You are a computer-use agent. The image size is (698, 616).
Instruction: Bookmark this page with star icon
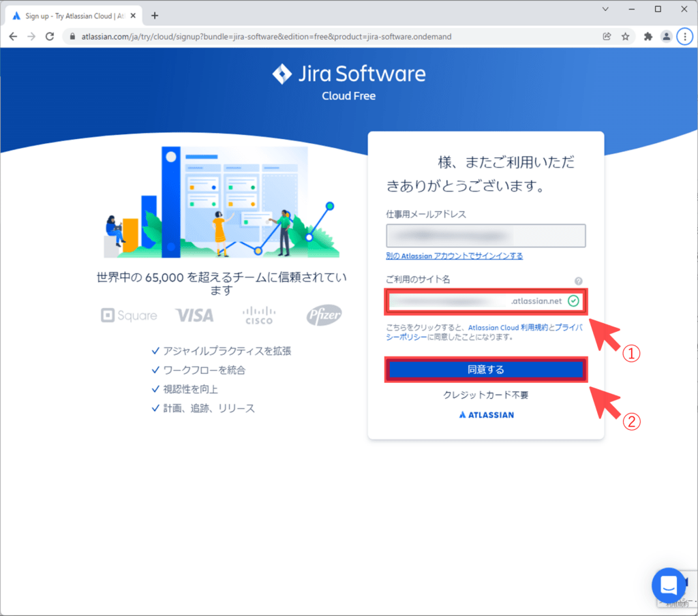coord(625,37)
